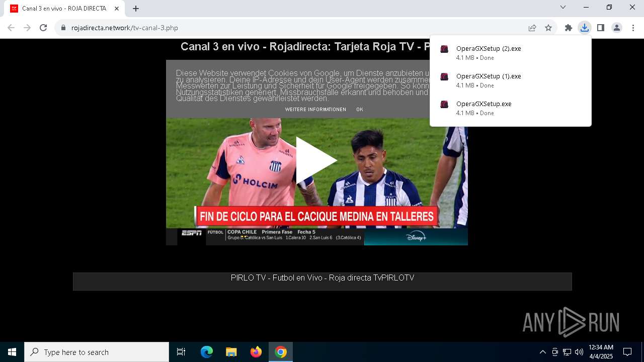
Task: Click the taskbar search box
Action: click(x=97, y=352)
